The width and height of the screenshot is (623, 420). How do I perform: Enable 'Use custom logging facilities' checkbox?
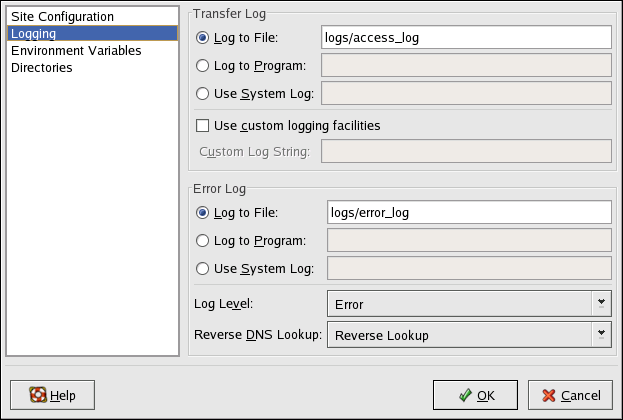[x=203, y=126]
